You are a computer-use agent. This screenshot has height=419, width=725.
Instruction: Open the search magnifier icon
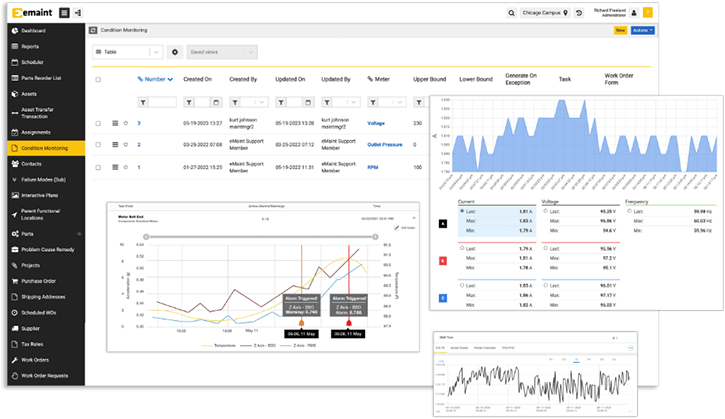(511, 13)
